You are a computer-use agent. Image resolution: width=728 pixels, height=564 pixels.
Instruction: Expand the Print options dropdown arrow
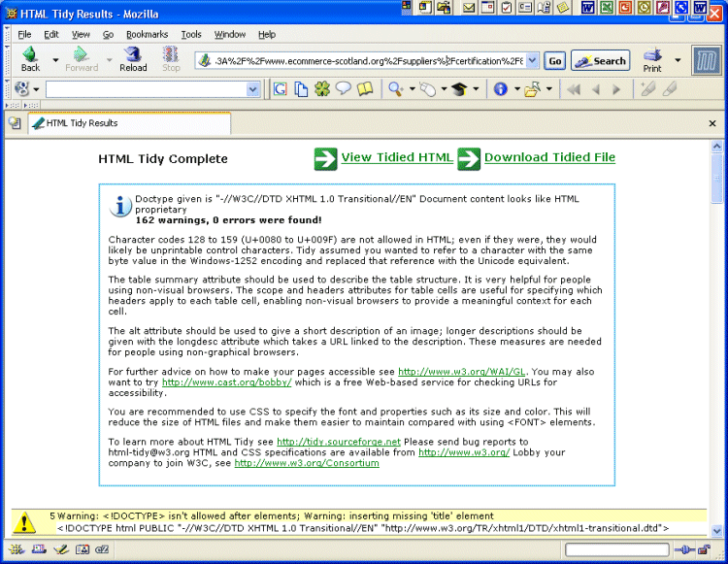click(x=678, y=60)
